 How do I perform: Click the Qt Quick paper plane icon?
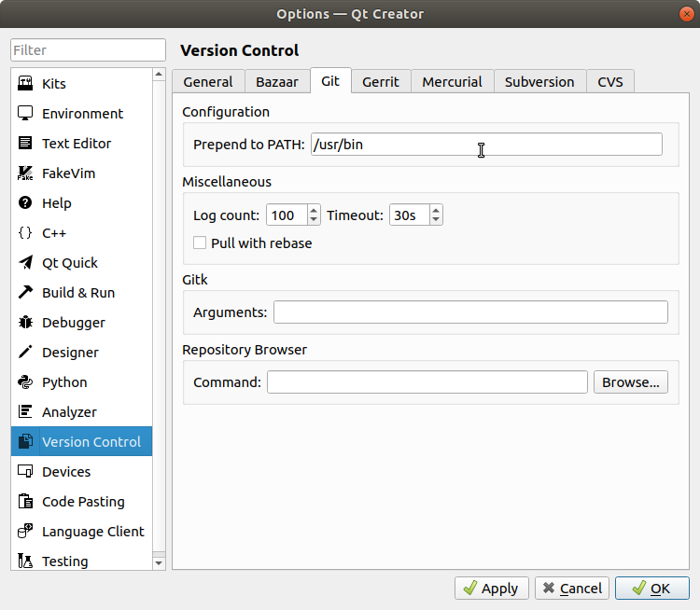point(26,263)
